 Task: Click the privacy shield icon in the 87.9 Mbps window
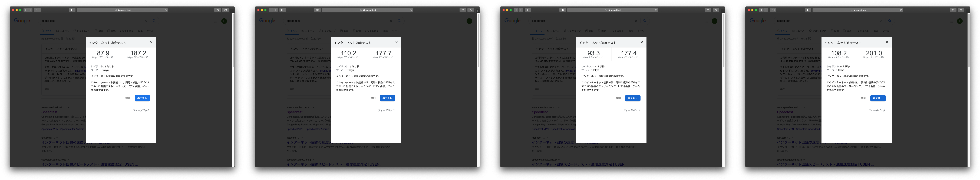click(72, 10)
